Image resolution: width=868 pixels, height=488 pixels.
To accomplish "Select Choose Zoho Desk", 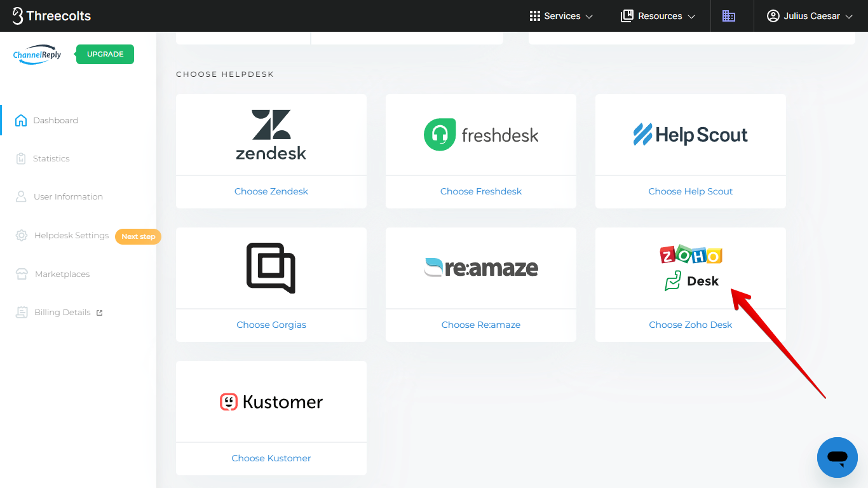I will 691,325.
